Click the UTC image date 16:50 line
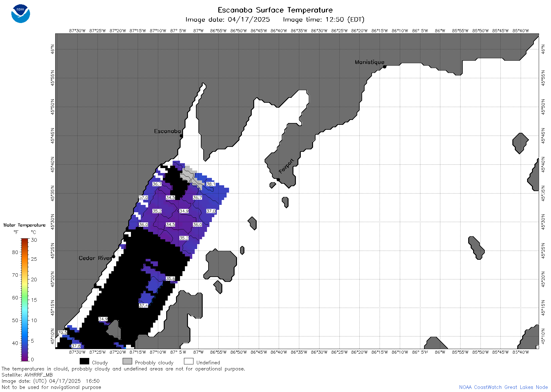 [51, 381]
